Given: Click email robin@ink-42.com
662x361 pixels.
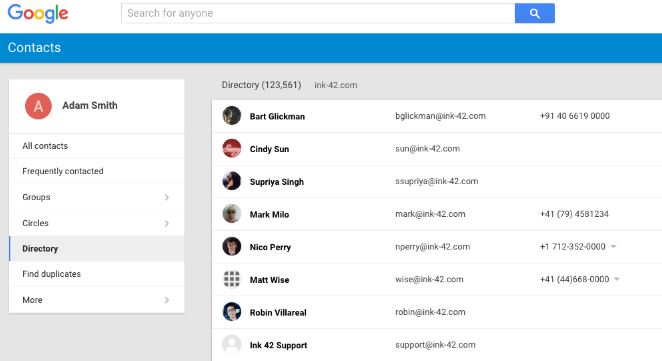Looking at the screenshot, I should coord(430,312).
